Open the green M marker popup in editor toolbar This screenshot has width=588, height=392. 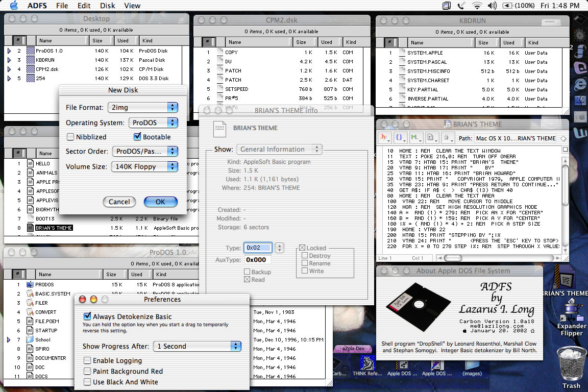415,138
